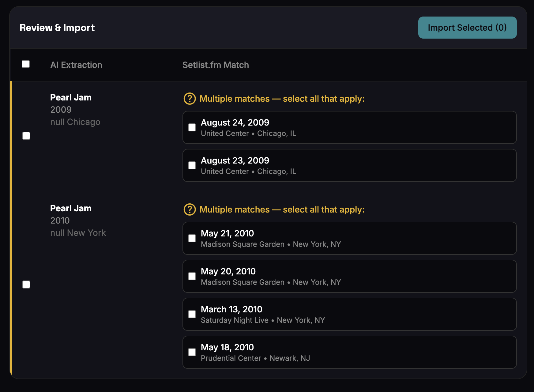Check the Pearl Jam 2010 row checkbox

[x=26, y=285]
